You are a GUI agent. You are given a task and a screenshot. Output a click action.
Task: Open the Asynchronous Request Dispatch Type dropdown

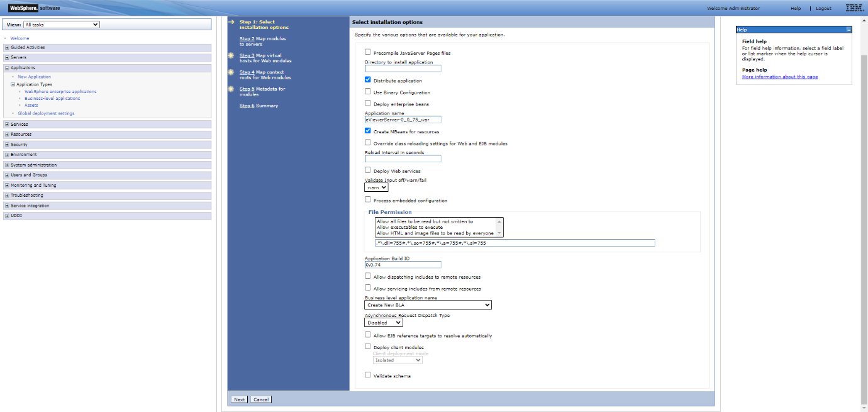click(x=383, y=322)
